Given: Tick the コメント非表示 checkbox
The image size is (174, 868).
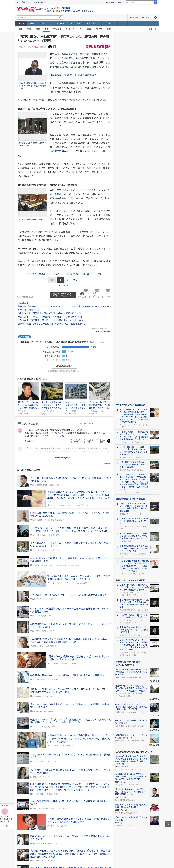Looking at the screenshot, I should 96,463.
